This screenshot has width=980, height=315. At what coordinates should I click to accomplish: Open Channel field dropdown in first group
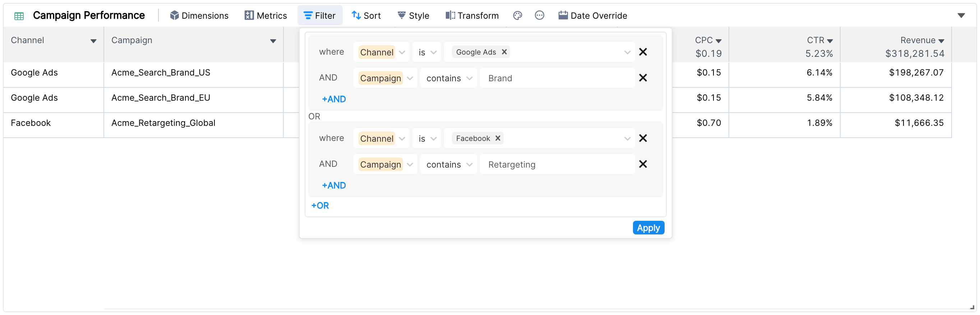382,52
